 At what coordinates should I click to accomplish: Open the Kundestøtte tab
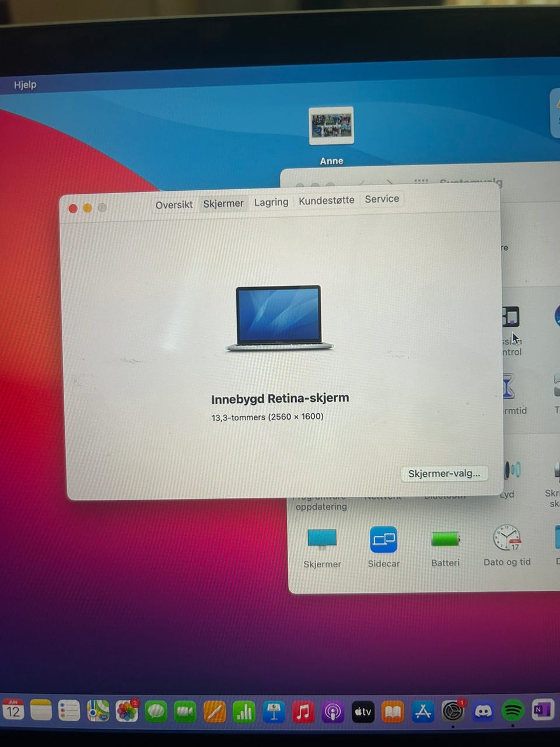click(327, 200)
